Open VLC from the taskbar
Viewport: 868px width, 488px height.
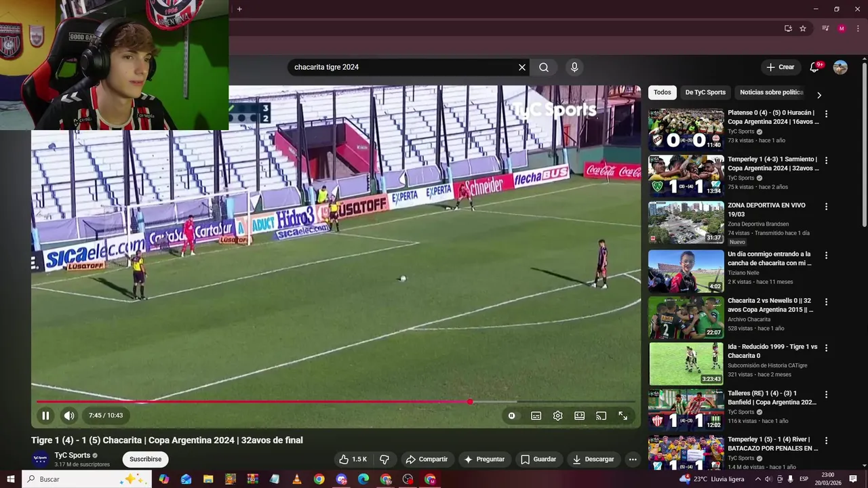pyautogui.click(x=297, y=479)
